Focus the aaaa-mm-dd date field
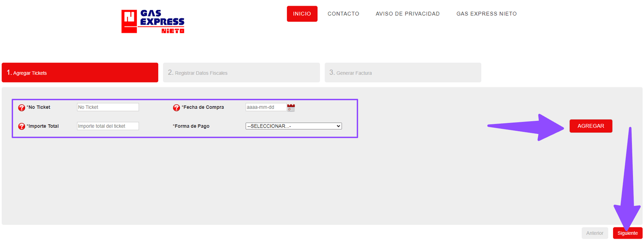 click(266, 107)
